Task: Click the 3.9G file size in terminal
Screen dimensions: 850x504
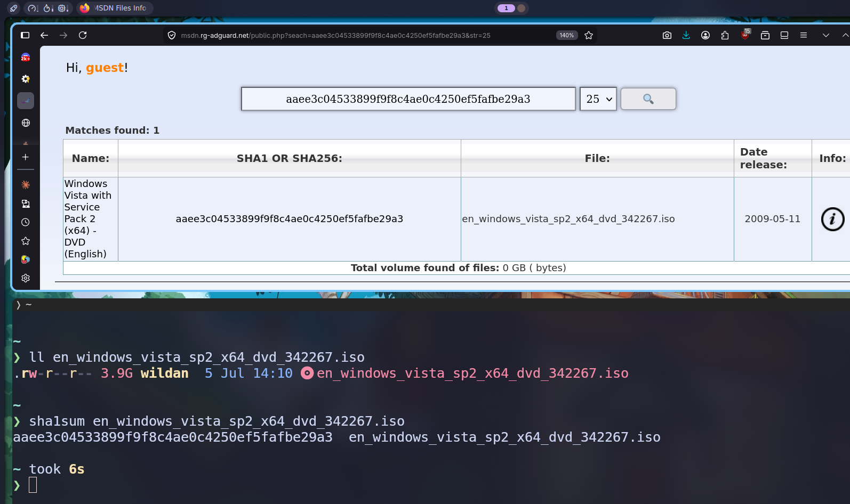Action: pos(117,373)
